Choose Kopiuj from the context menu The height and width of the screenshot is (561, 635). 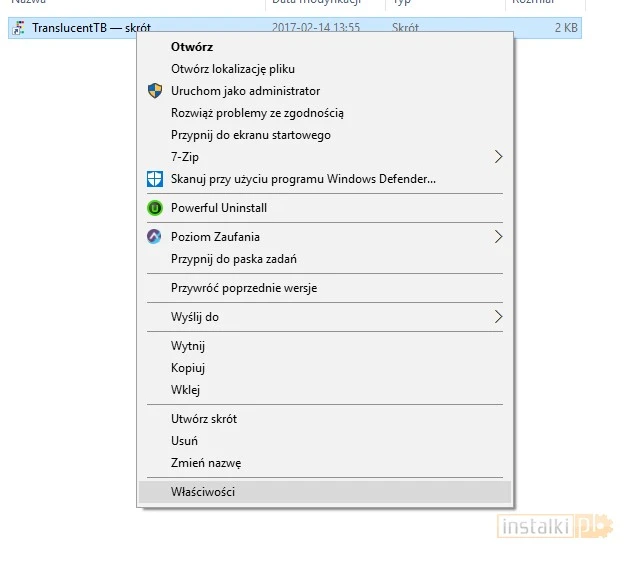point(188,368)
